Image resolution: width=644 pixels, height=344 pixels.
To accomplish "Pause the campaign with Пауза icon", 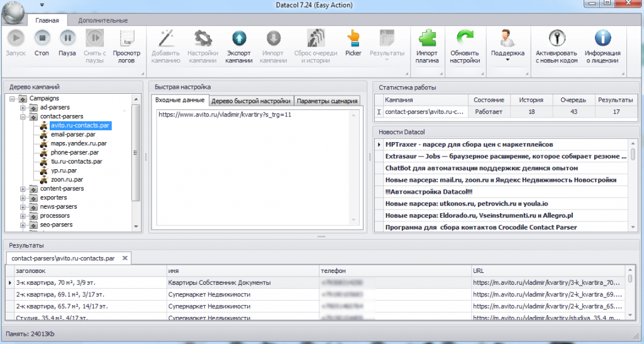I will 67,38.
